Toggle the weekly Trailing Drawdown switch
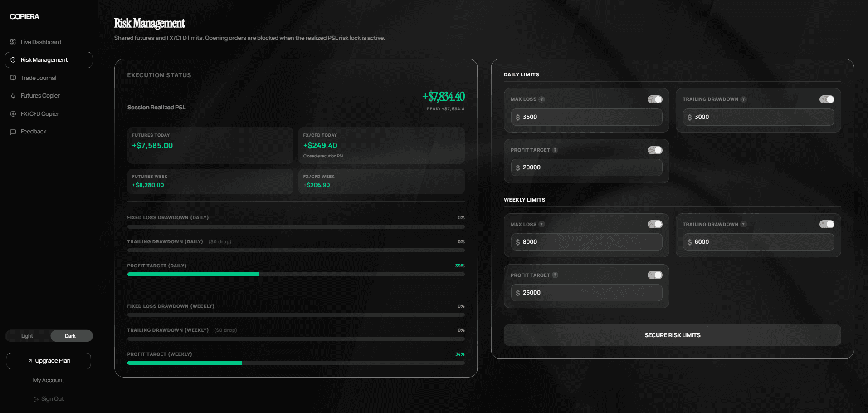 (827, 224)
